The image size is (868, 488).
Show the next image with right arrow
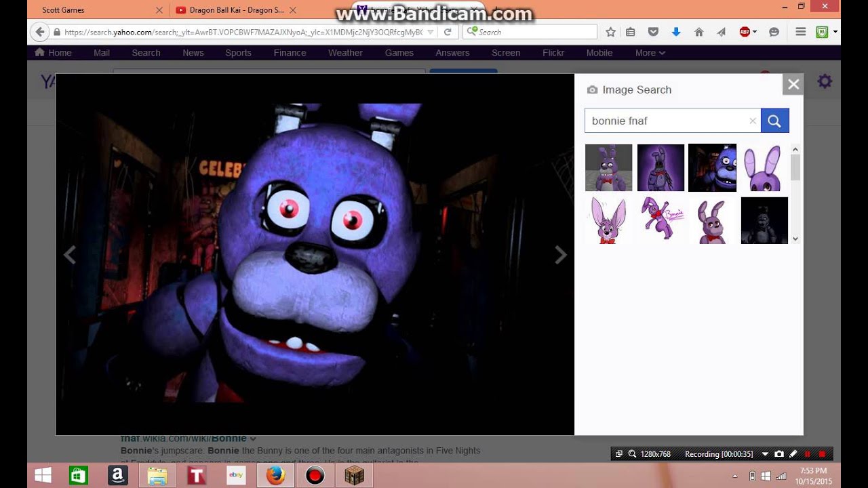pyautogui.click(x=560, y=255)
